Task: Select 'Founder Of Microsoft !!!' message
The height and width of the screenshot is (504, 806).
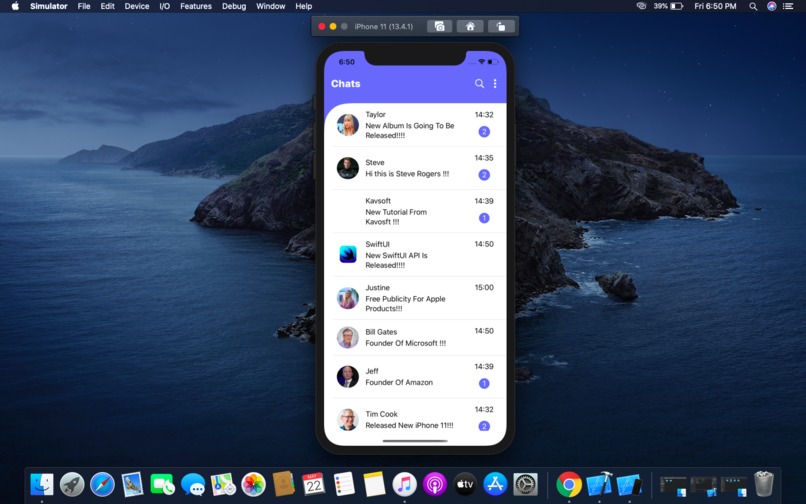Action: click(406, 343)
